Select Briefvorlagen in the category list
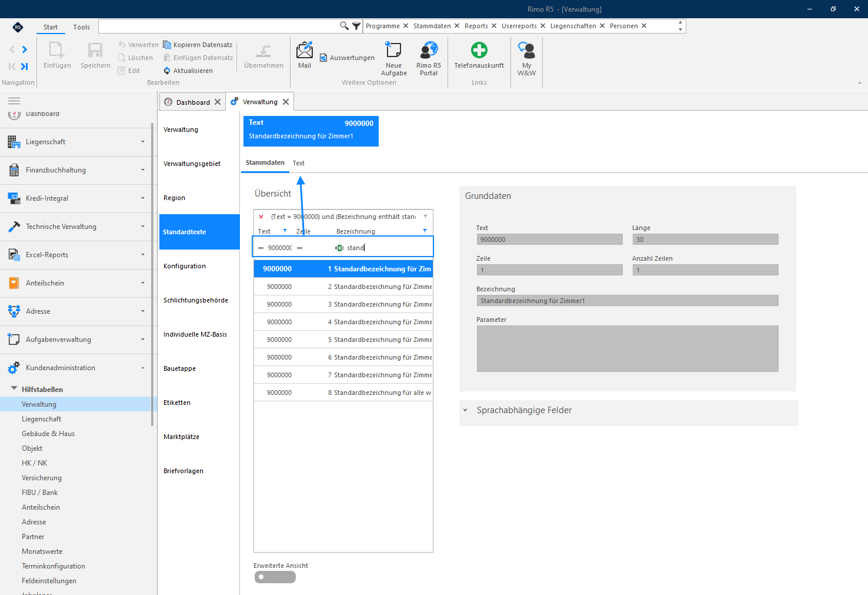 click(x=183, y=471)
